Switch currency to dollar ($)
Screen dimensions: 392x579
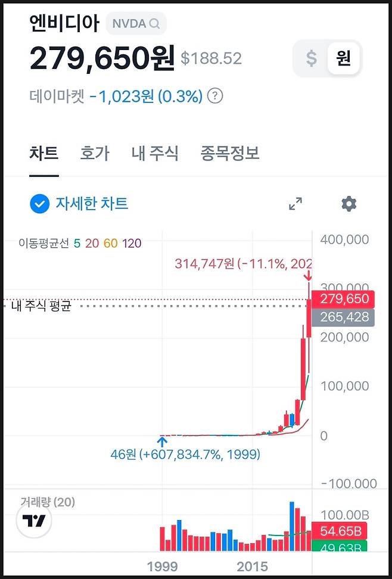pos(312,58)
